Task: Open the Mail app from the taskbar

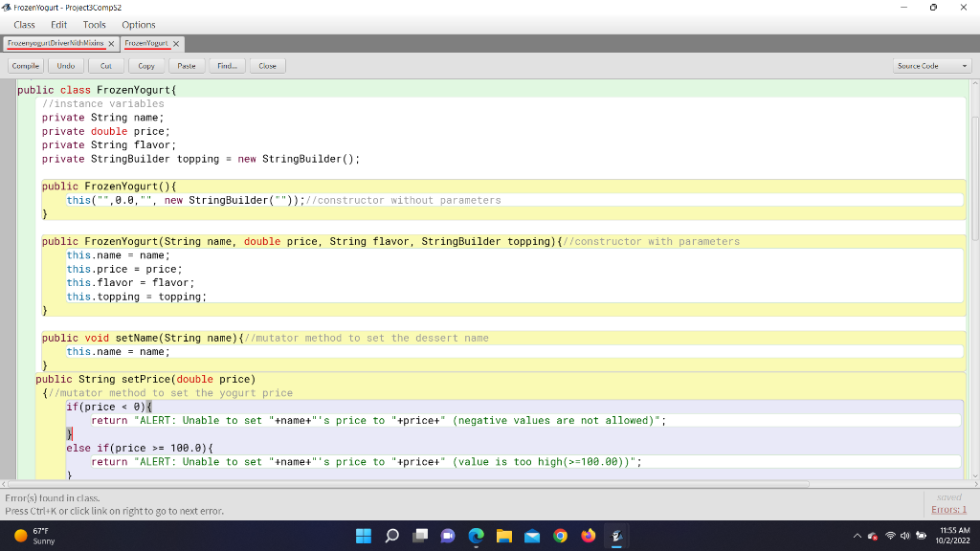Action: click(532, 537)
